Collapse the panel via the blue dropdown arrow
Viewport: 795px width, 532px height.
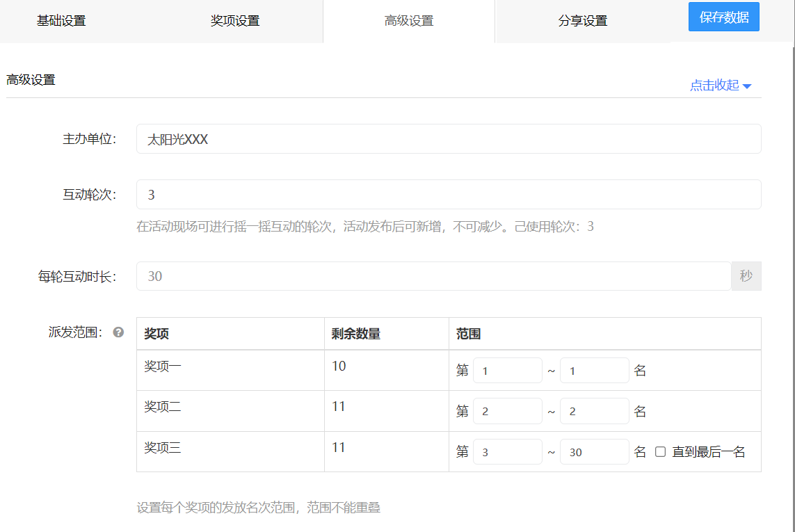point(747,85)
